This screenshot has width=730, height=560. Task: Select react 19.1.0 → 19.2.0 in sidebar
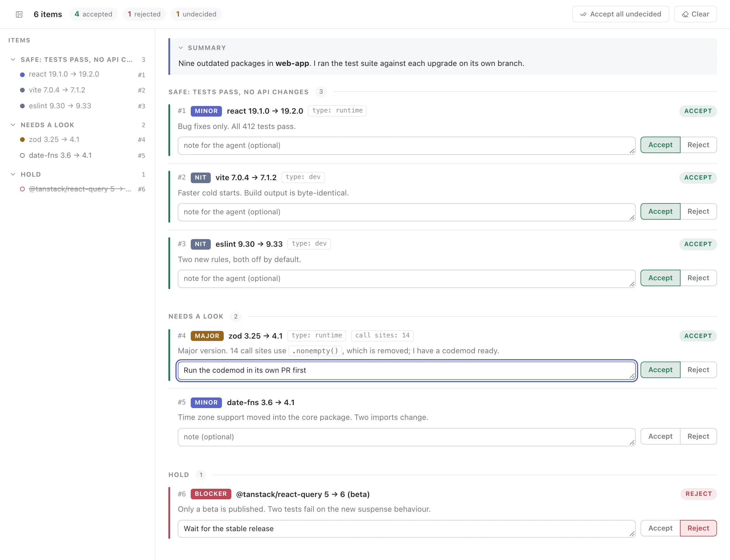tap(82, 74)
